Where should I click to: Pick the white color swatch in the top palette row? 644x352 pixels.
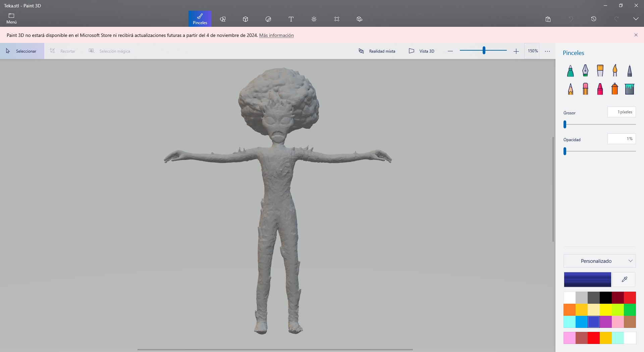point(570,298)
